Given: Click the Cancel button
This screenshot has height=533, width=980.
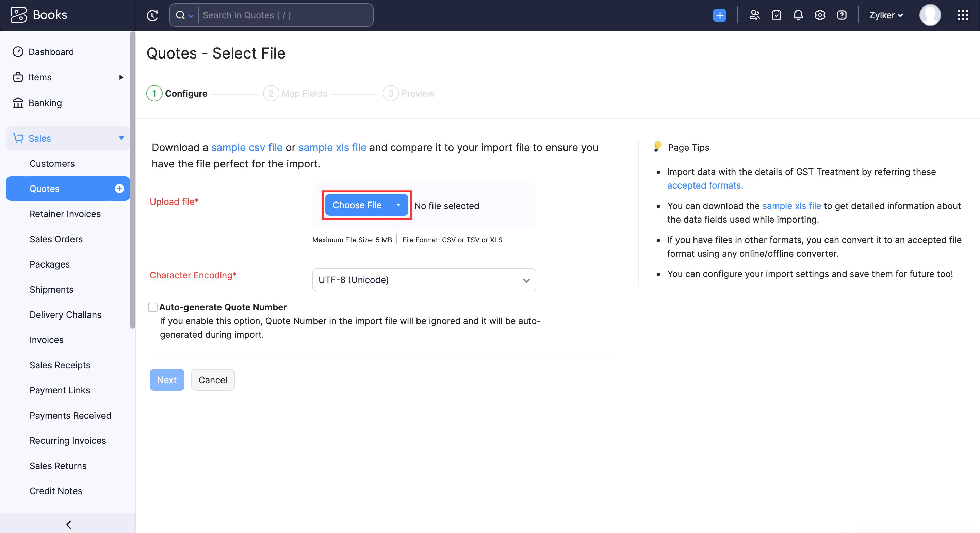Looking at the screenshot, I should [x=212, y=379].
